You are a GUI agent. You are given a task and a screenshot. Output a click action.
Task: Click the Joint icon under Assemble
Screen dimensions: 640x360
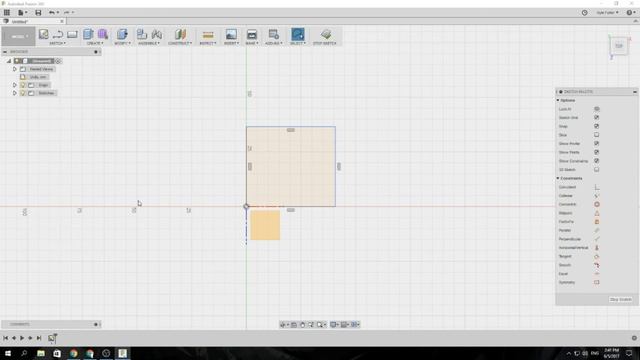(x=157, y=34)
